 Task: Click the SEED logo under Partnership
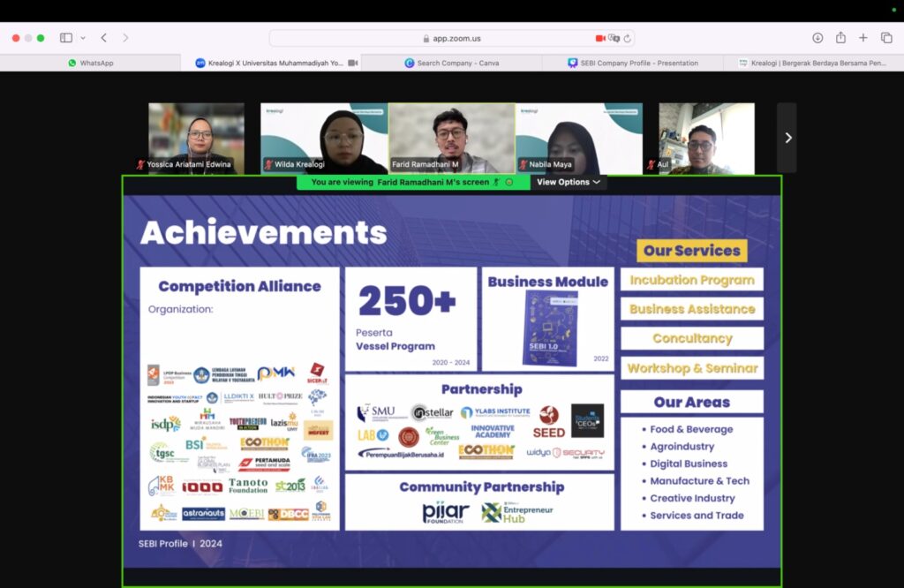pyautogui.click(x=549, y=421)
